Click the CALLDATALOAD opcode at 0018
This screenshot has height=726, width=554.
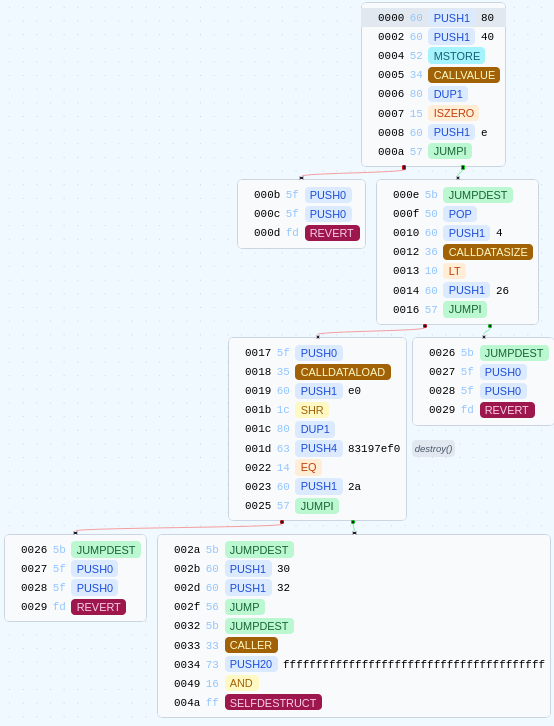point(342,372)
